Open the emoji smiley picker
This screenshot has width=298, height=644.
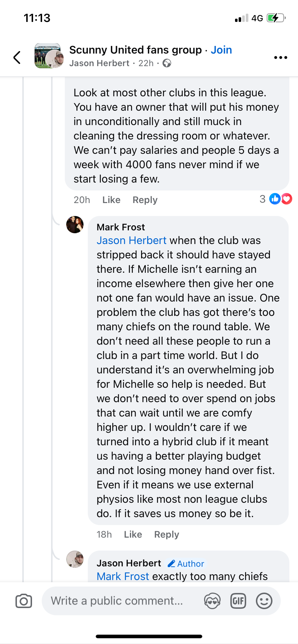[x=264, y=601]
